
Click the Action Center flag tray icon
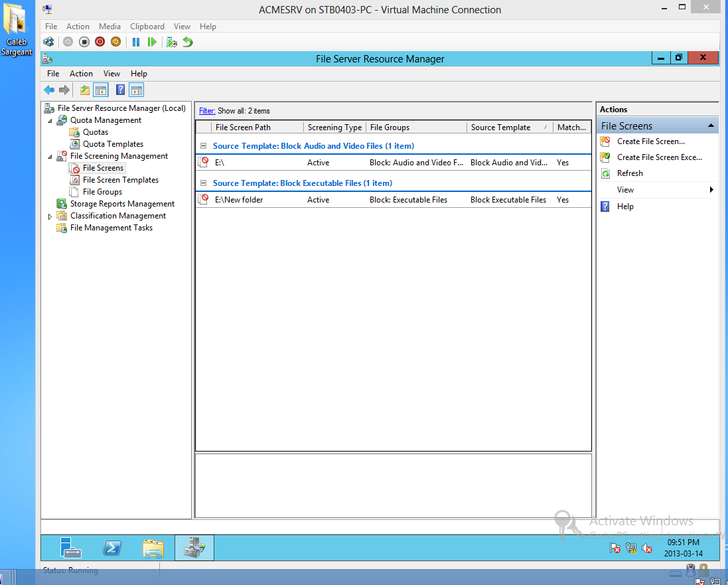point(615,548)
